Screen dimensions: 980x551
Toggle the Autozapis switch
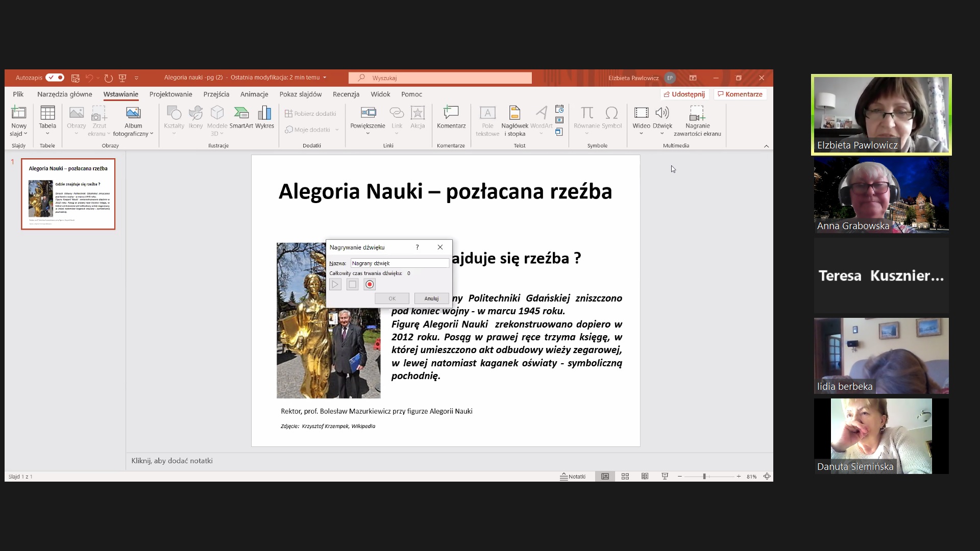(55, 78)
